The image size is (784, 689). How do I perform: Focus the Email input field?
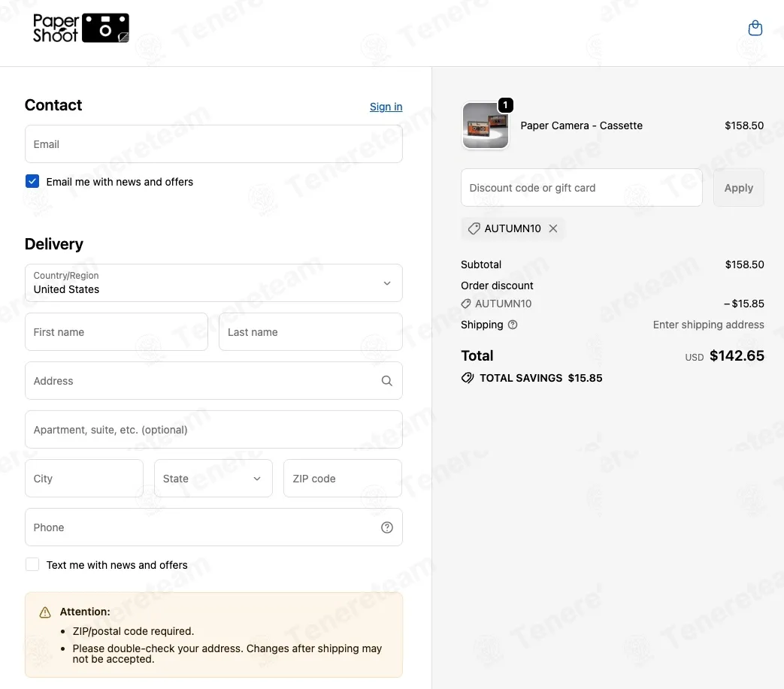click(x=213, y=144)
